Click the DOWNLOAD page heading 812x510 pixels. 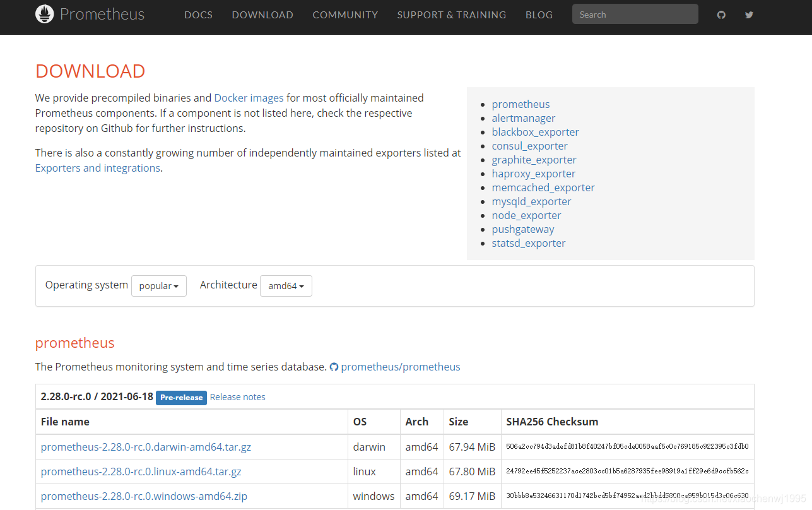90,71
